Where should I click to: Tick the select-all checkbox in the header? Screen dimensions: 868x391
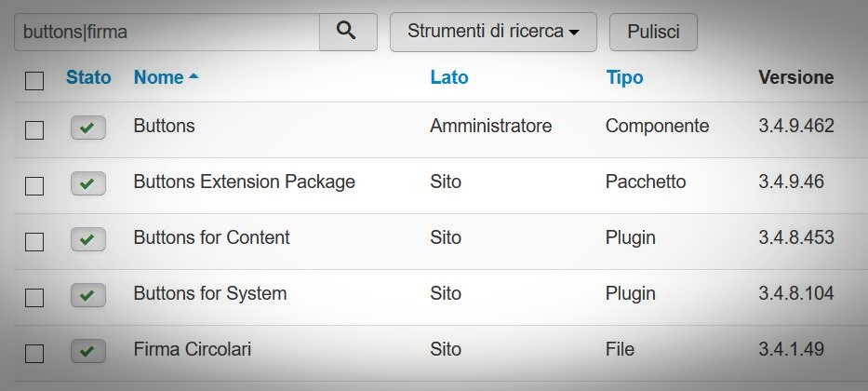coord(34,81)
